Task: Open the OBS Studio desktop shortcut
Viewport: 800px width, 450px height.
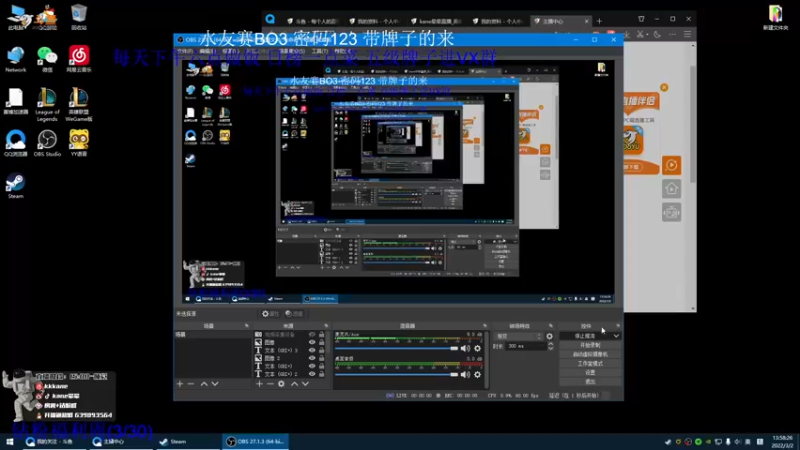Action: pos(47,143)
